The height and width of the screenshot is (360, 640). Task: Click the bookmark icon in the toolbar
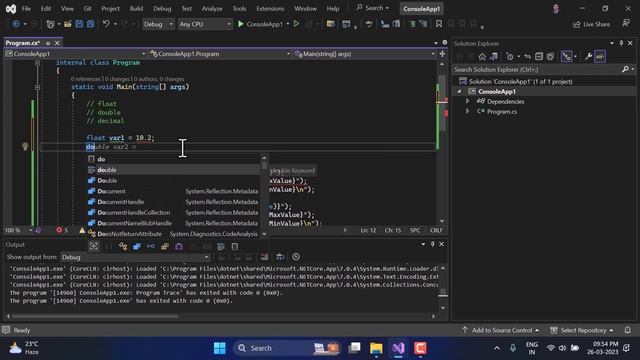click(x=439, y=24)
